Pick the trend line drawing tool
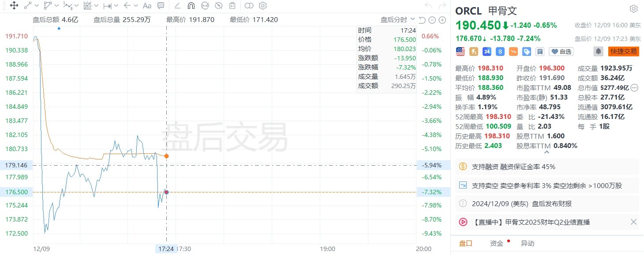 (x=28, y=6)
